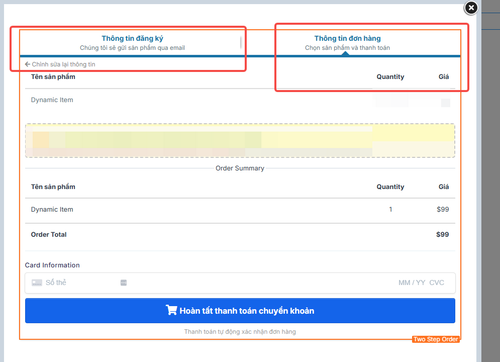The width and height of the screenshot is (500, 362).
Task: Click 'Chúng tôi sẽ gửi sản phẩm qua email' subtitle
Action: 132,48
